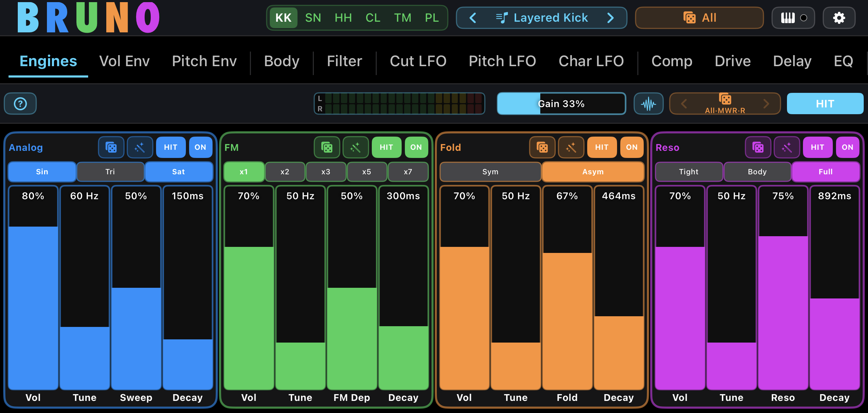Open the settings gear
The image size is (868, 413).
pyautogui.click(x=839, y=18)
